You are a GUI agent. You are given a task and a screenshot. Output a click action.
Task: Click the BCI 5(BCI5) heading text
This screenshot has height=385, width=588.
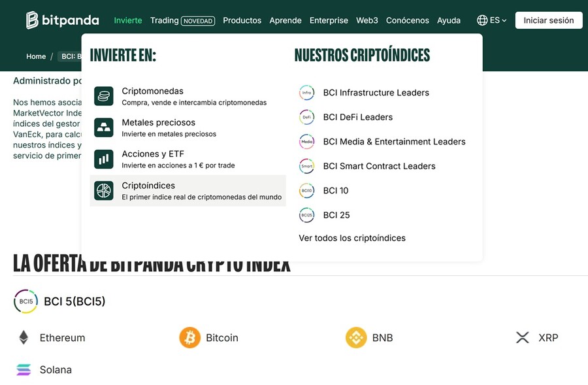[74, 301]
